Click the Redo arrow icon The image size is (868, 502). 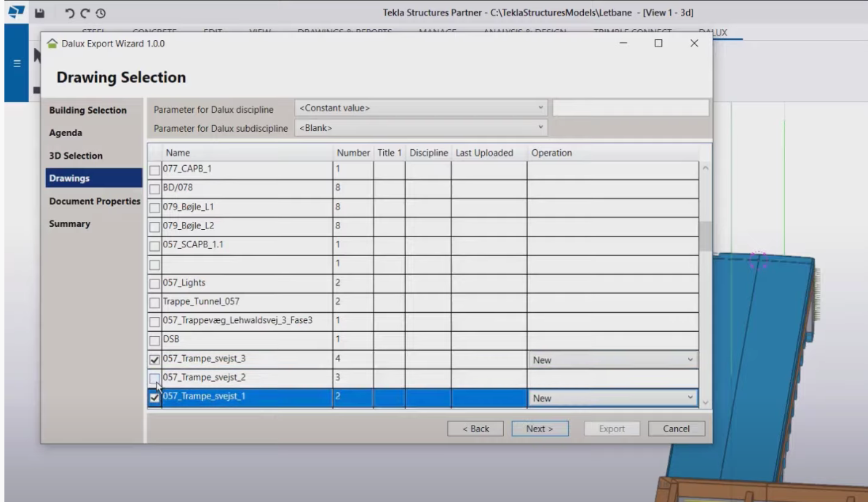point(84,13)
